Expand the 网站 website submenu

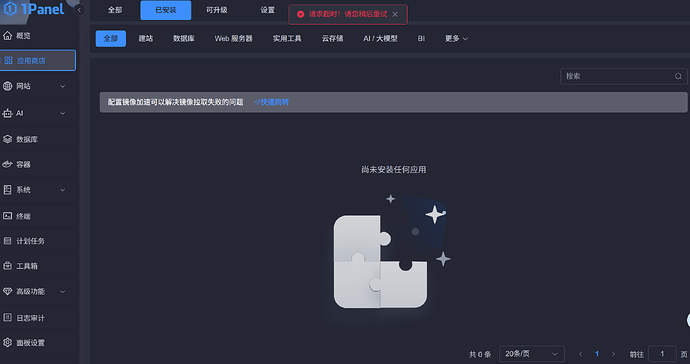(x=62, y=86)
